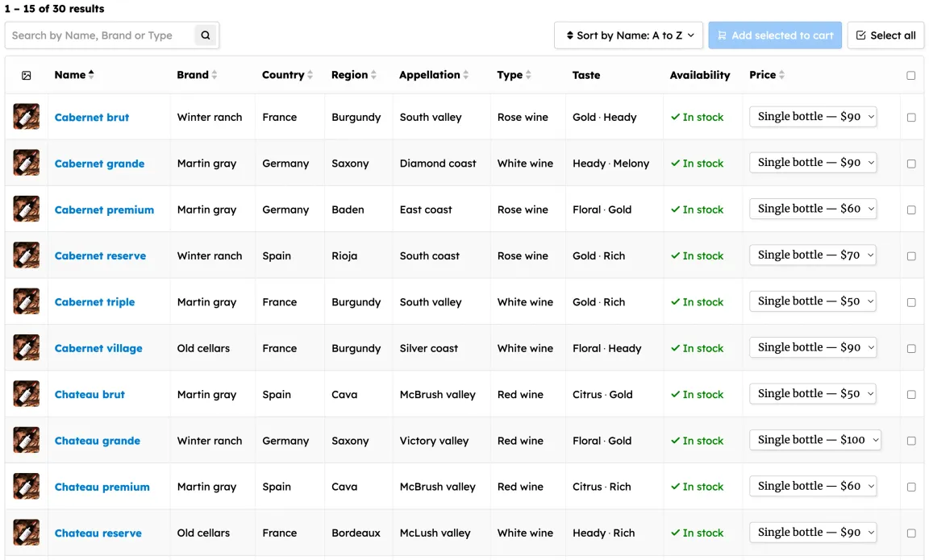The height and width of the screenshot is (560, 929).
Task: Focus the Search by Name field
Action: (101, 35)
